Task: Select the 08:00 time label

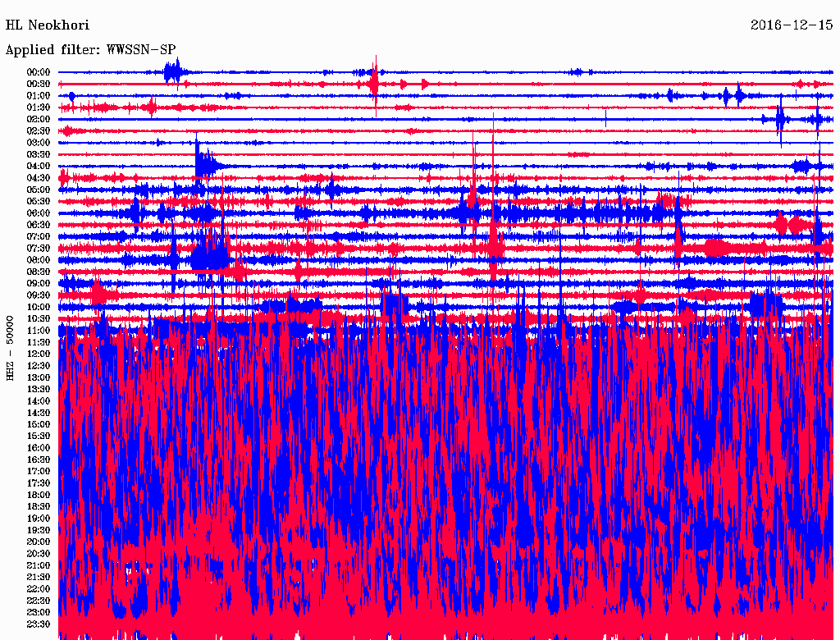Action: click(39, 260)
